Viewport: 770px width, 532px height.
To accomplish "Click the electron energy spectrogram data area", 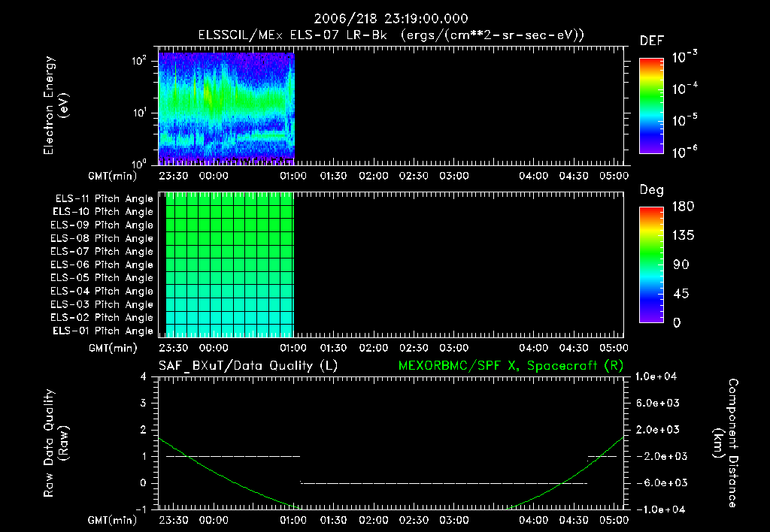I will 226,108.
